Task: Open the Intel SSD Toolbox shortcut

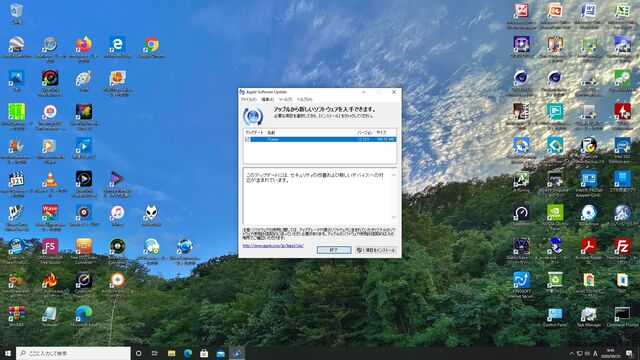Action: [622, 145]
